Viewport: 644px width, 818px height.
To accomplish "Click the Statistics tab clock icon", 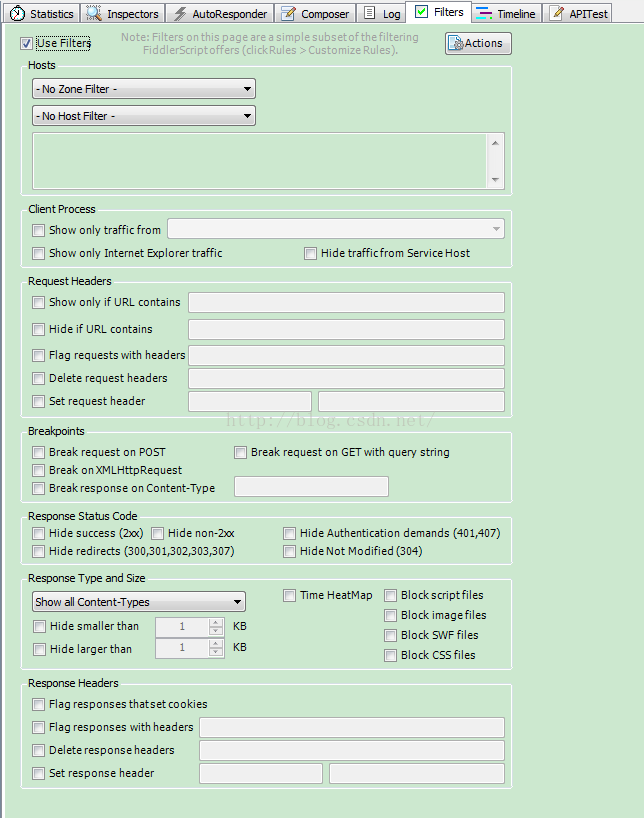I will [16, 13].
